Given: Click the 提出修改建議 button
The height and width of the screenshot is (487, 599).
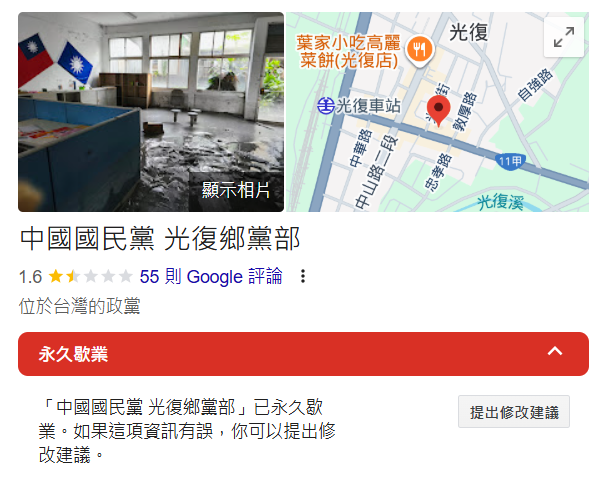Looking at the screenshot, I should [x=514, y=412].
